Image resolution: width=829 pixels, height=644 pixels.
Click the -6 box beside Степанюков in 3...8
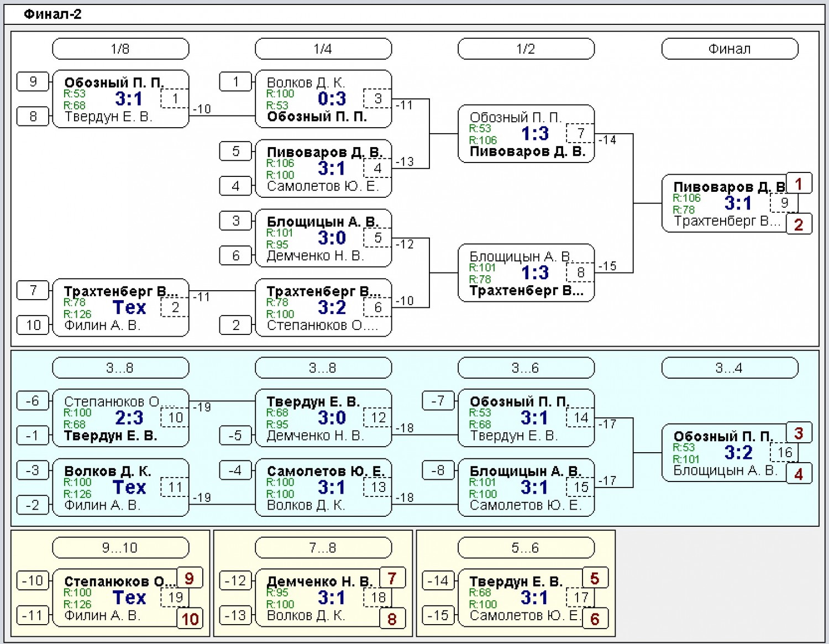[x=33, y=400]
